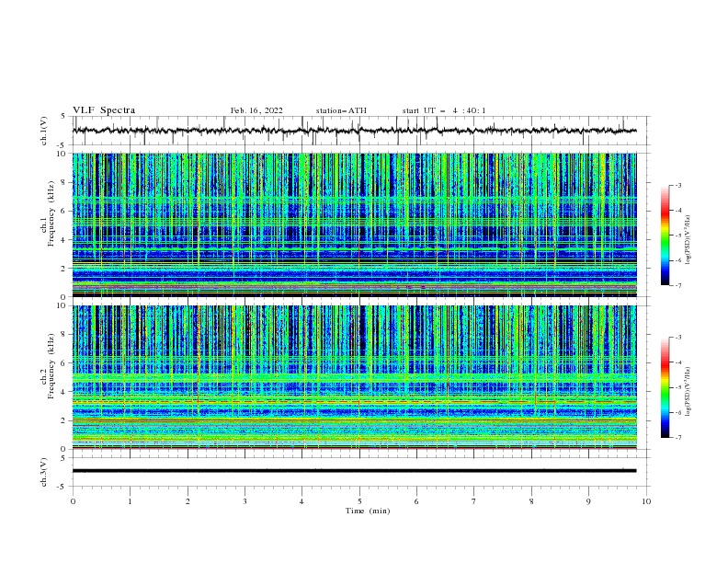Click the '6' kHz tick on ch.2 axis

pyautogui.click(x=63, y=363)
